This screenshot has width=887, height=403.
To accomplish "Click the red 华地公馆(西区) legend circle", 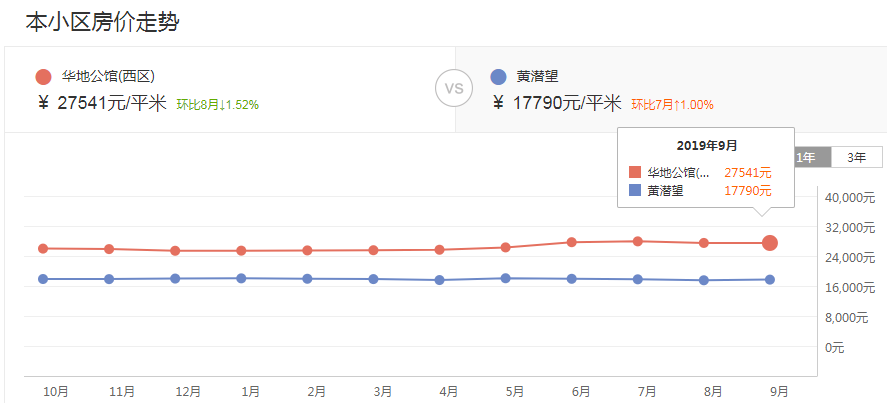I will click(x=43, y=77).
